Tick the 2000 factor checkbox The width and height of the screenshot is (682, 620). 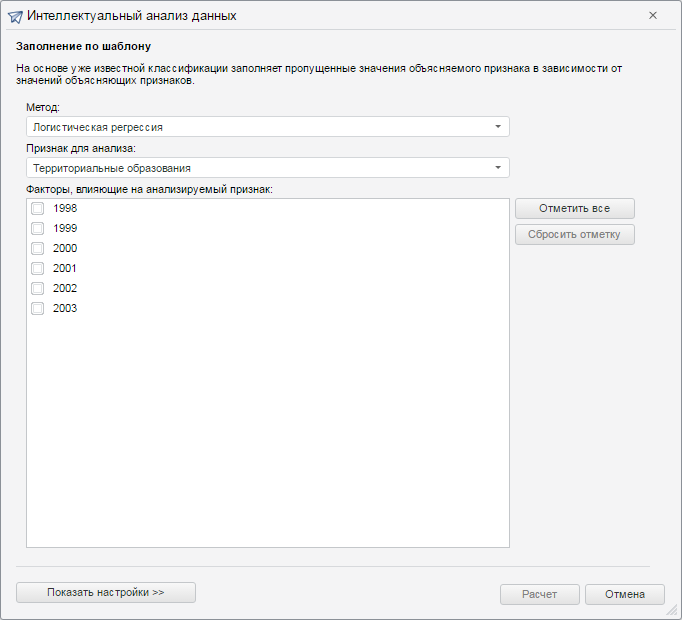[37, 248]
